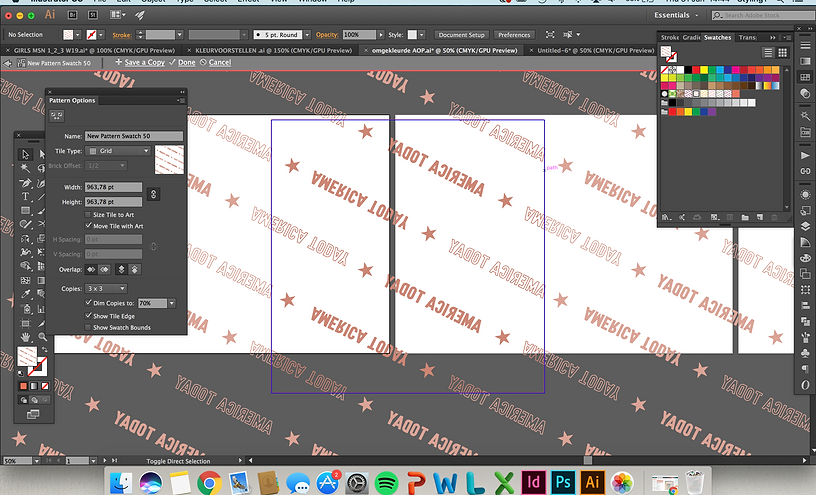Choose top in front overlap option

tap(121, 269)
